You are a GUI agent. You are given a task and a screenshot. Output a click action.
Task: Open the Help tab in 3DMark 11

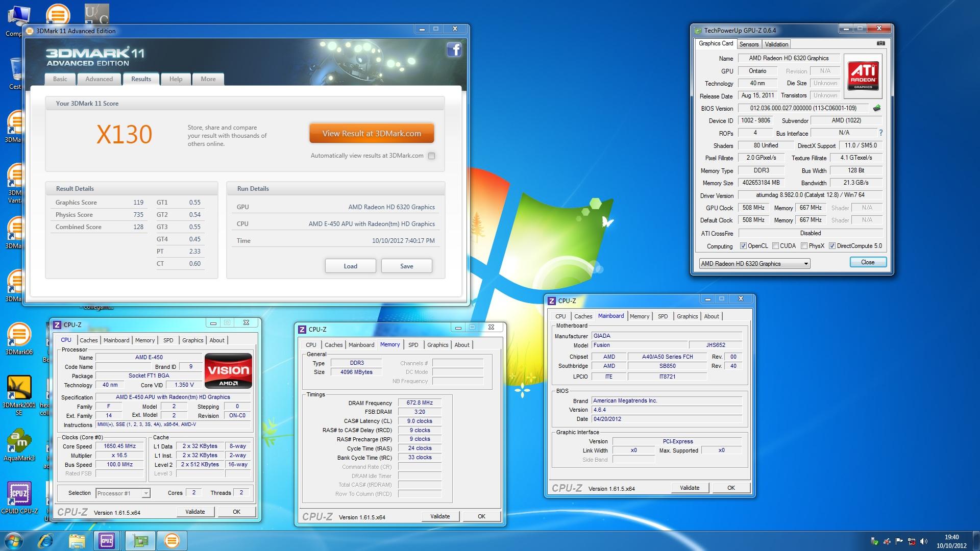click(x=176, y=79)
